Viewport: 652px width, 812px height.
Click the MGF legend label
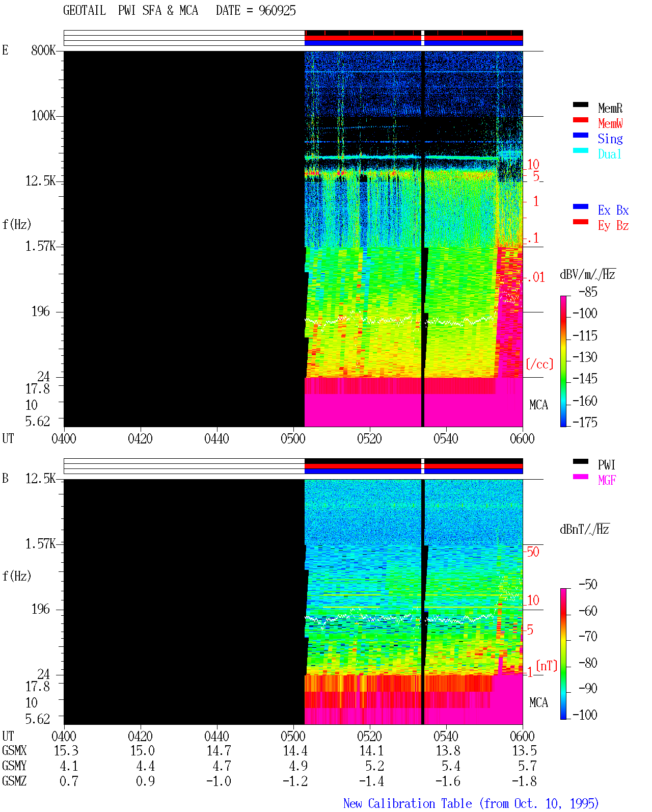pyautogui.click(x=607, y=480)
